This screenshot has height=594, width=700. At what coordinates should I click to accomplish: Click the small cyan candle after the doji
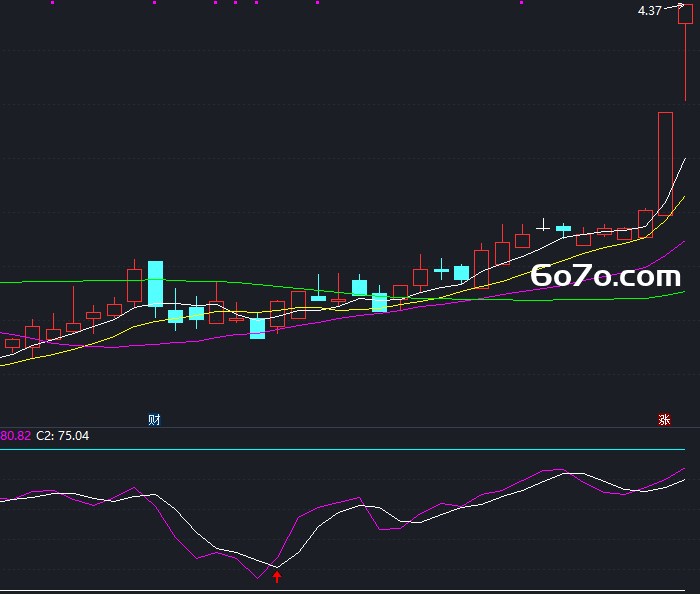(563, 228)
